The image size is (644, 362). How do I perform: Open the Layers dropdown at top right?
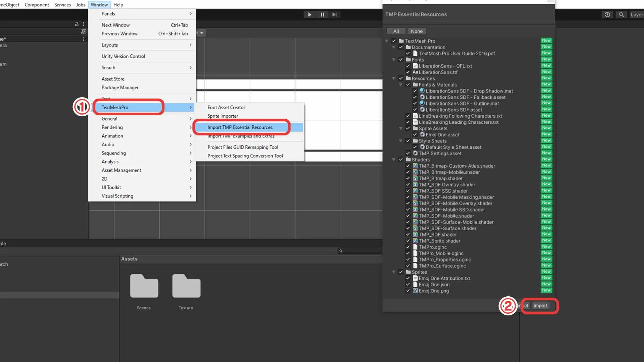pos(637,14)
